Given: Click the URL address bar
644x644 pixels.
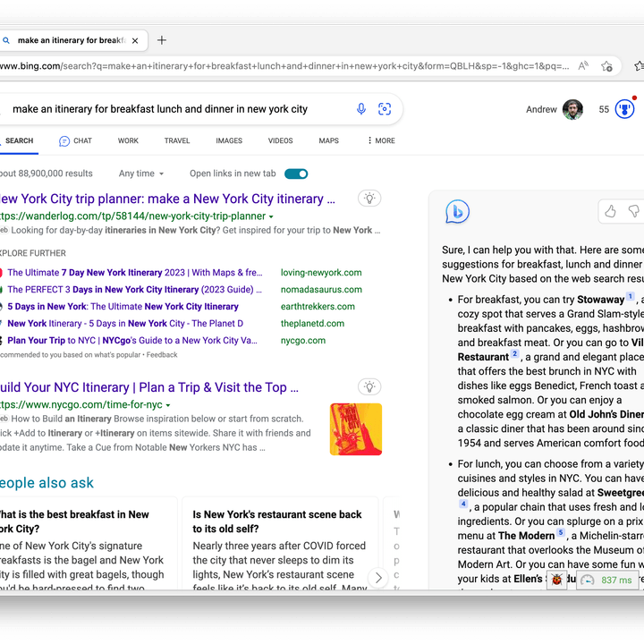Looking at the screenshot, I should [x=284, y=66].
